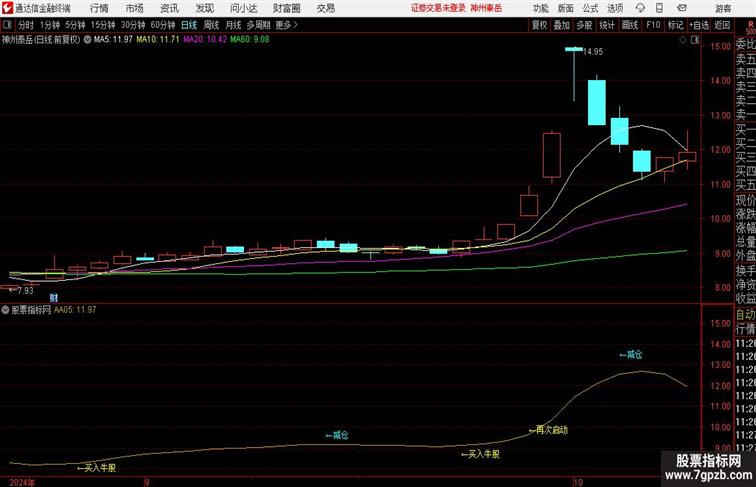Click the 标记 mark toolbar button
This screenshot has width=756, height=487.
pyautogui.click(x=675, y=25)
